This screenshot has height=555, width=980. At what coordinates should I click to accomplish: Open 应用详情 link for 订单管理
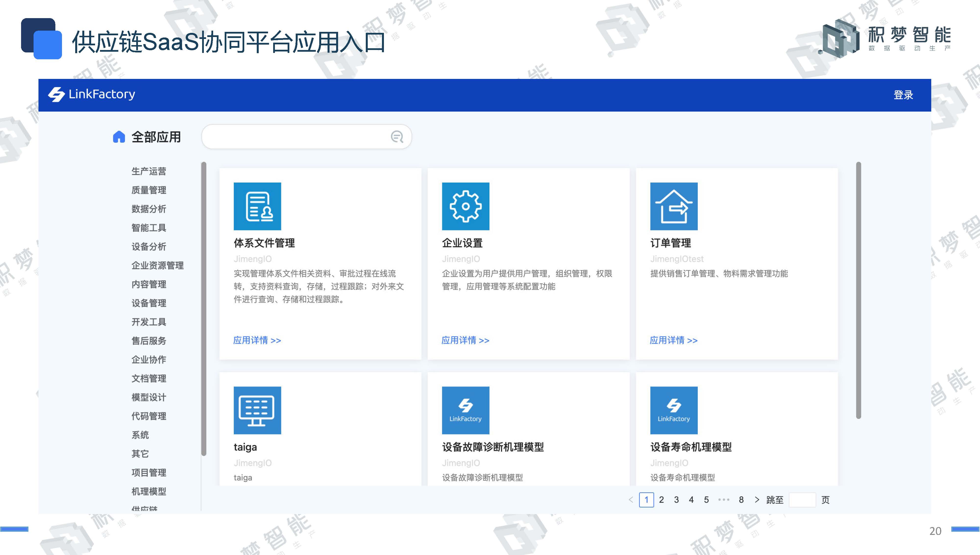tap(674, 340)
